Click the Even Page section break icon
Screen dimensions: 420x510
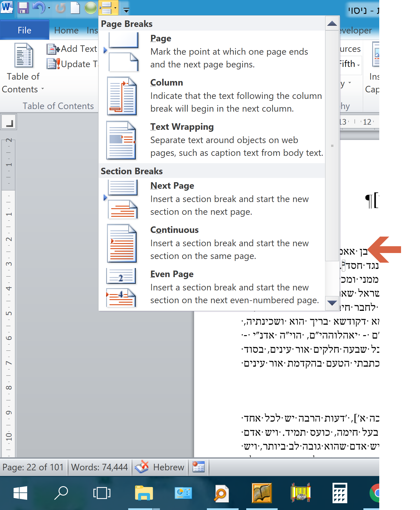[121, 288]
